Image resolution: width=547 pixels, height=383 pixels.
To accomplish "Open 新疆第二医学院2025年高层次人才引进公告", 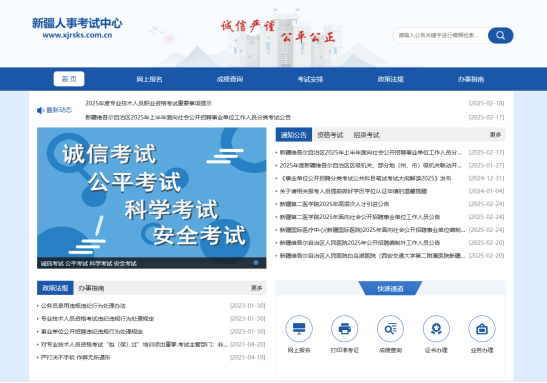I will pos(334,204).
